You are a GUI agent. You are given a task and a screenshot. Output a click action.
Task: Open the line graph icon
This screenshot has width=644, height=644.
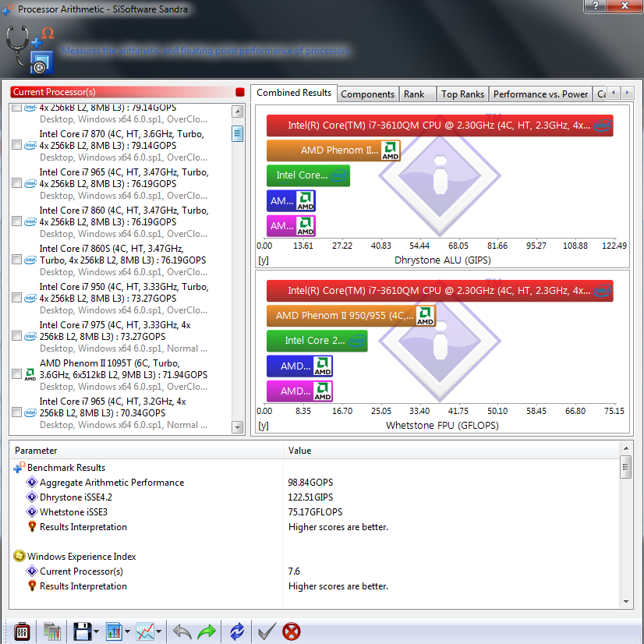coord(145,632)
